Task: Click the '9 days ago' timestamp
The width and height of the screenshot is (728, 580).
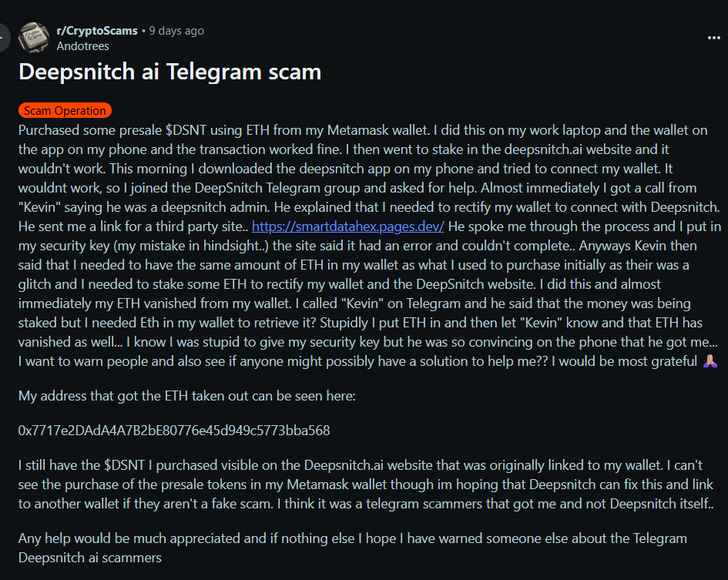Action: (x=176, y=31)
